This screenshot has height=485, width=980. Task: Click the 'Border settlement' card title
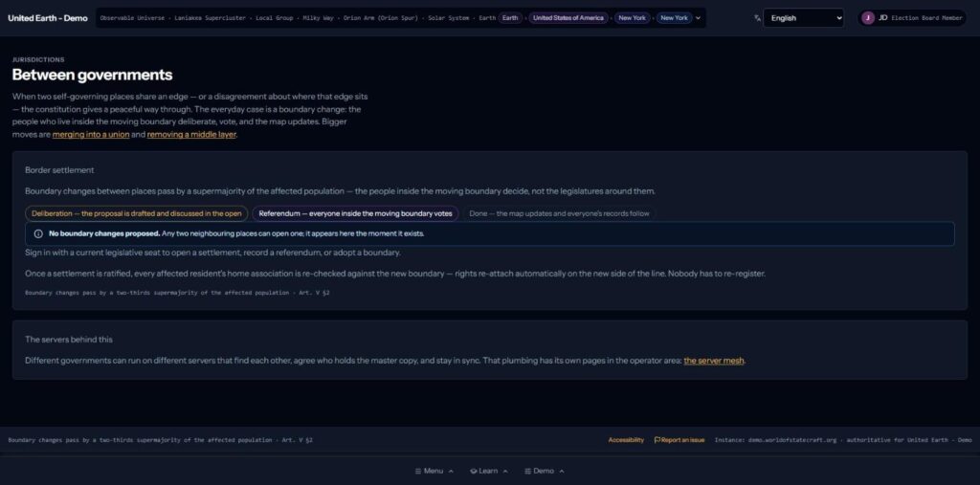point(59,170)
